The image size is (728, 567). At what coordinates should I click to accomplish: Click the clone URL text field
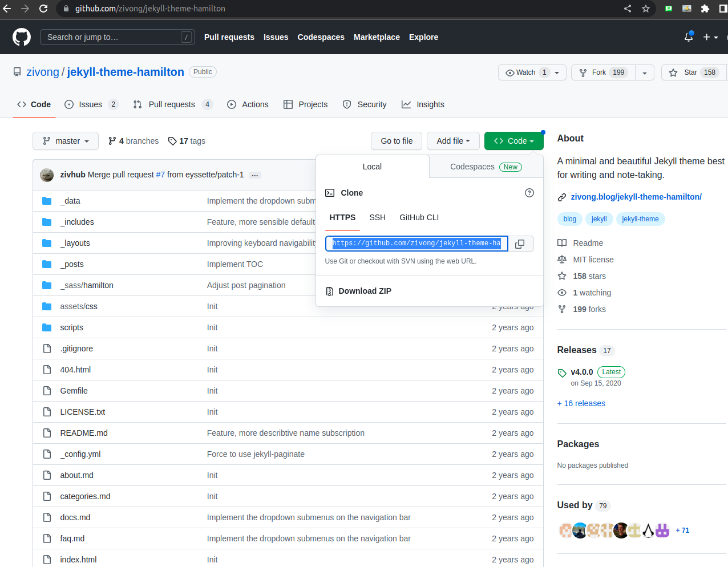click(416, 244)
